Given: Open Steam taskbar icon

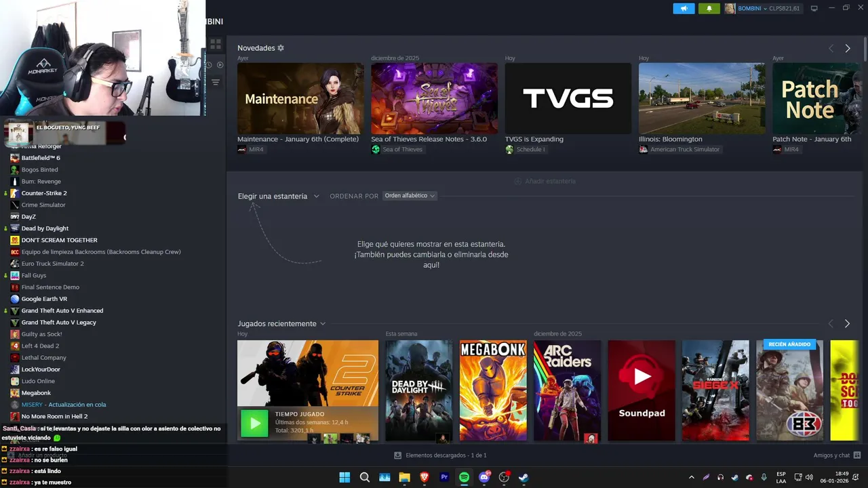Looking at the screenshot, I should pyautogui.click(x=524, y=477).
